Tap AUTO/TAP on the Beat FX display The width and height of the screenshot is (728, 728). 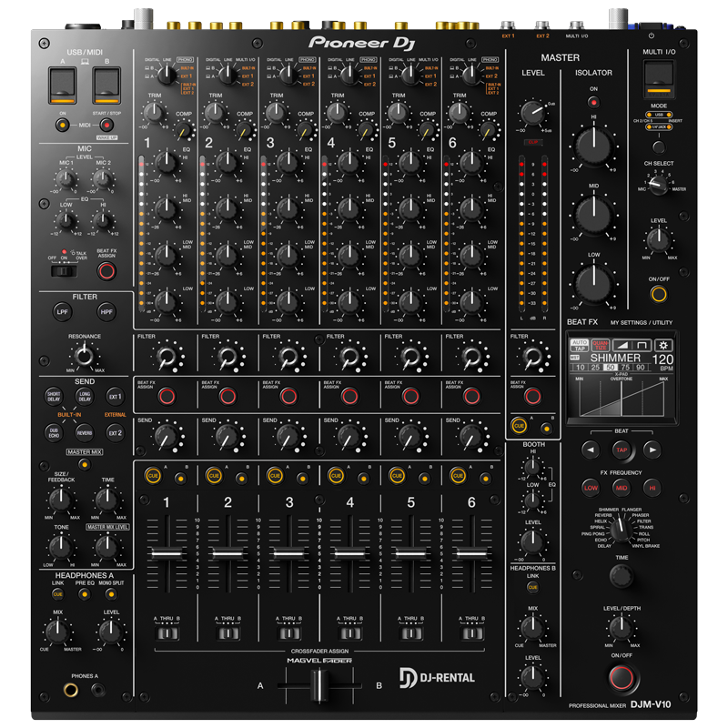pos(579,345)
